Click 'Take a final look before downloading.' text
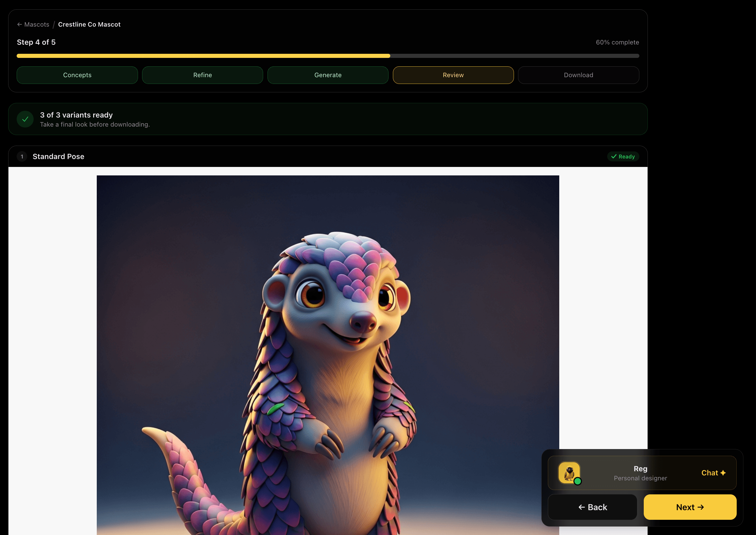This screenshot has width=756, height=535. (x=95, y=125)
